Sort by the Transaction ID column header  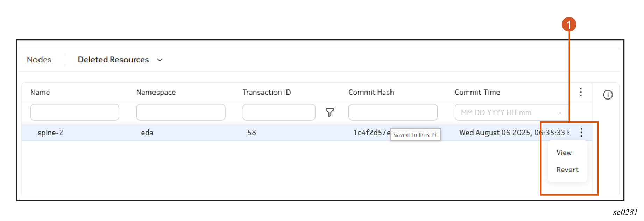pos(267,93)
